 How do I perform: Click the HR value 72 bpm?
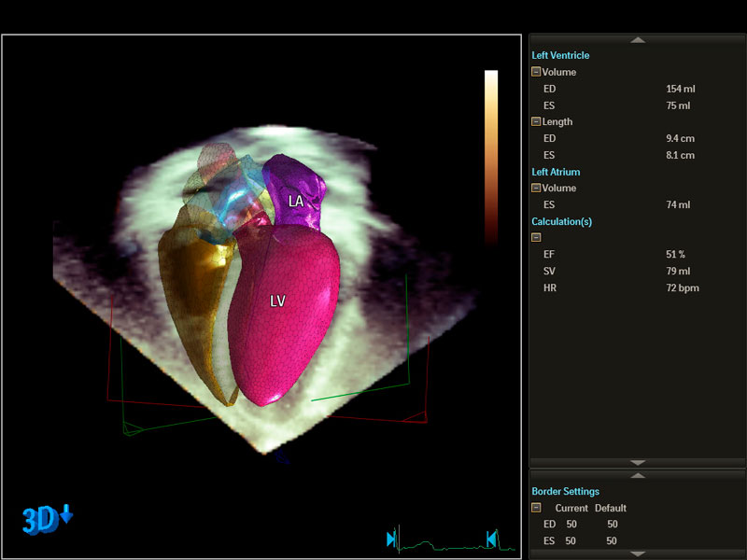point(683,288)
